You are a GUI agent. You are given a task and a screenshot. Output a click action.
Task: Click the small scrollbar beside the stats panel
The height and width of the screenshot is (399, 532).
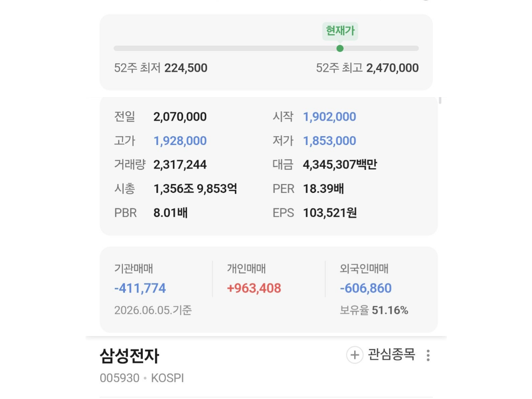click(440, 100)
